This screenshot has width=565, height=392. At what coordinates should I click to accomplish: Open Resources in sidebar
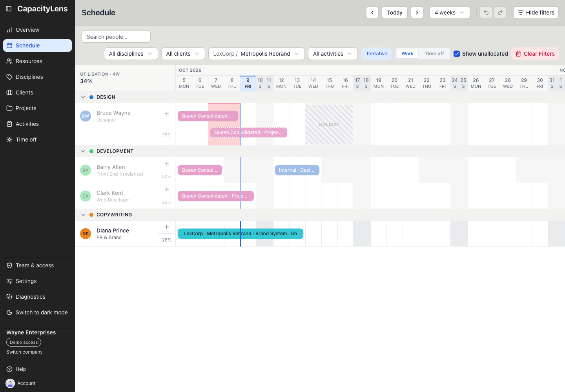(37, 61)
